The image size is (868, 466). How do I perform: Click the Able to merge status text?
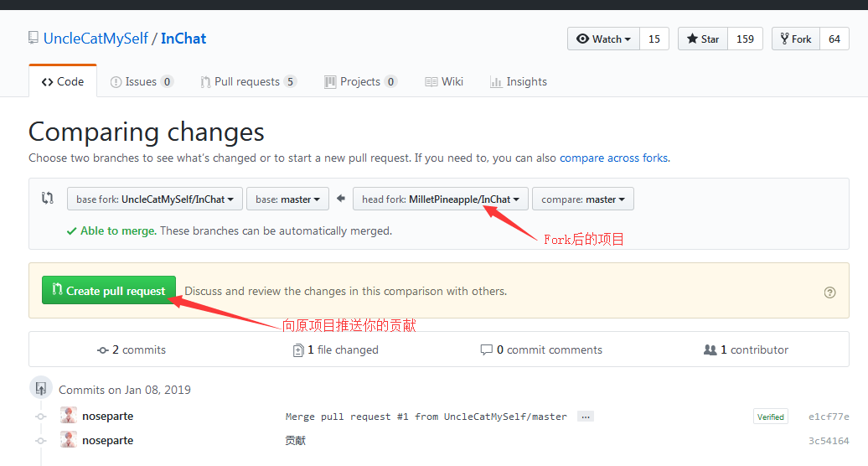(118, 230)
